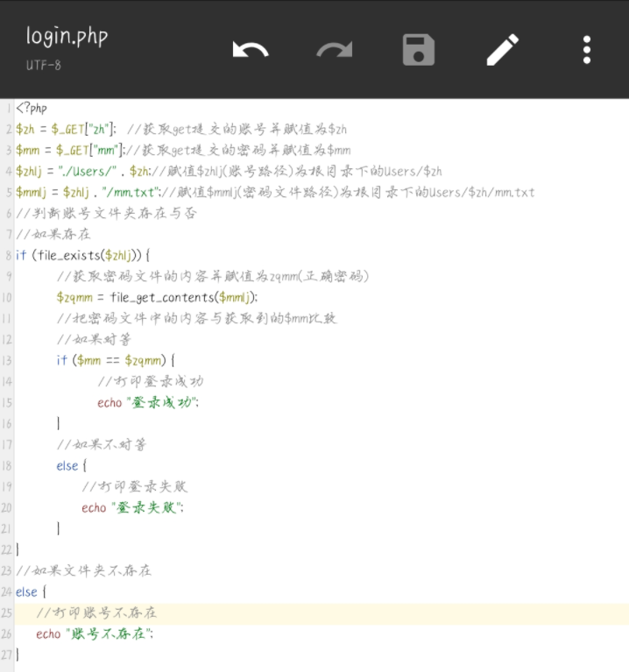The image size is (629, 672).
Task: Place cursor on the <?php opening tag
Action: [32, 109]
